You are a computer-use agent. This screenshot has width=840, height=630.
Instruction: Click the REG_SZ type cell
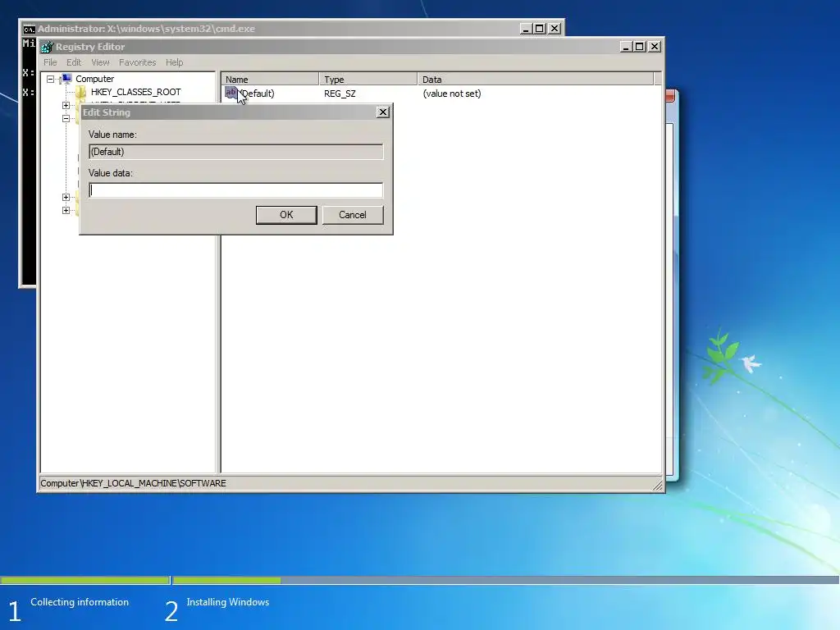click(340, 94)
